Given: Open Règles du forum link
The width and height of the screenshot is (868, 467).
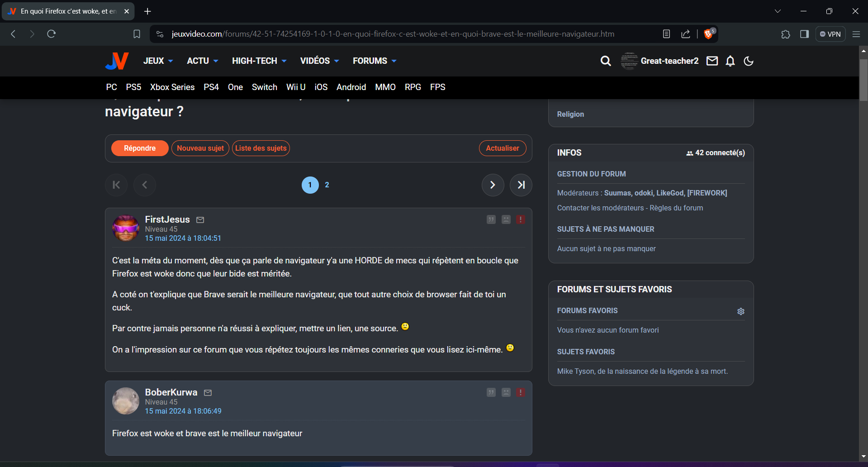Looking at the screenshot, I should click(676, 208).
